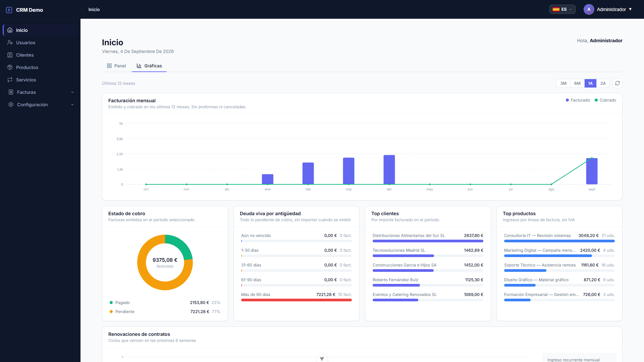Go to Clientes in sidebar menu
This screenshot has width=644, height=362.
click(40, 55)
